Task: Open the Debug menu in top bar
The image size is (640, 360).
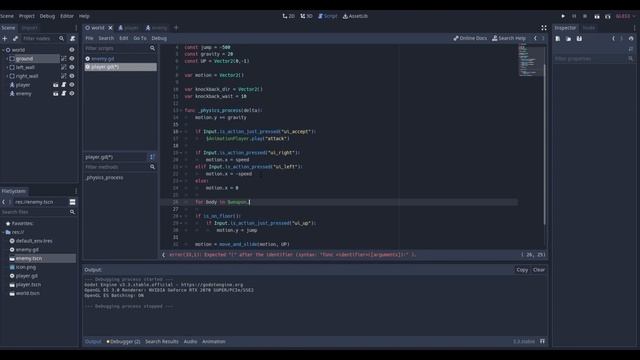Action: pos(47,16)
